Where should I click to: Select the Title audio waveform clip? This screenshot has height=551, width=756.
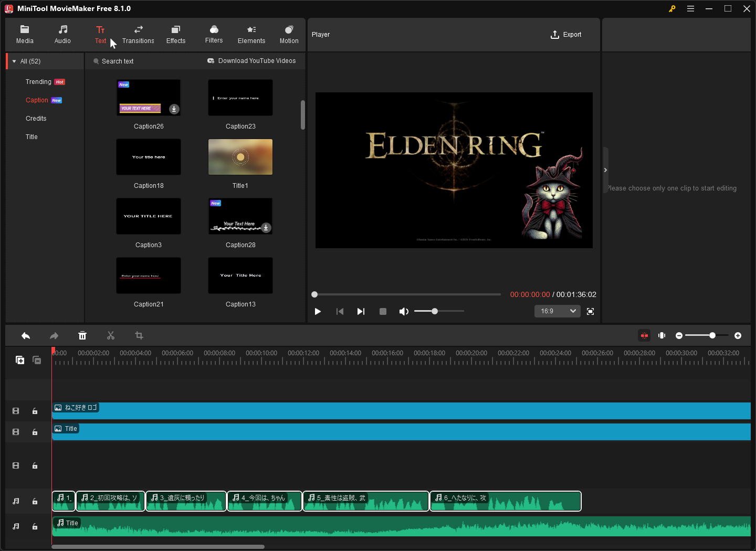tap(401, 526)
